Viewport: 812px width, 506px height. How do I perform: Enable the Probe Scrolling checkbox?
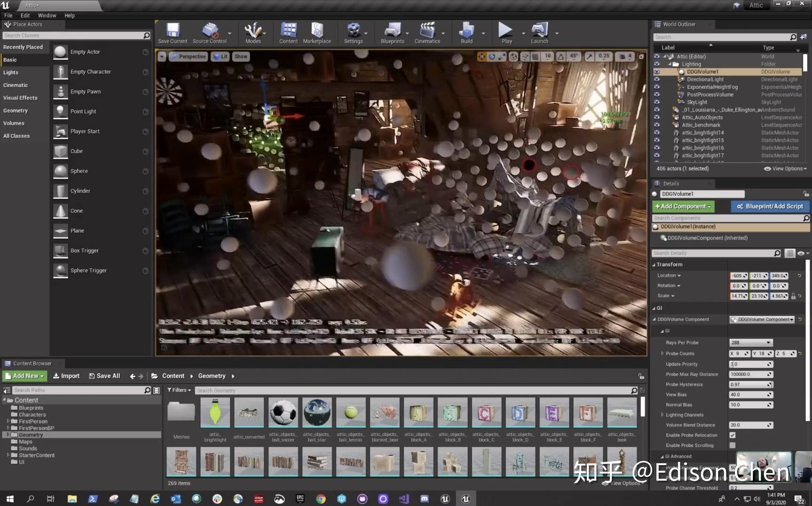point(732,445)
